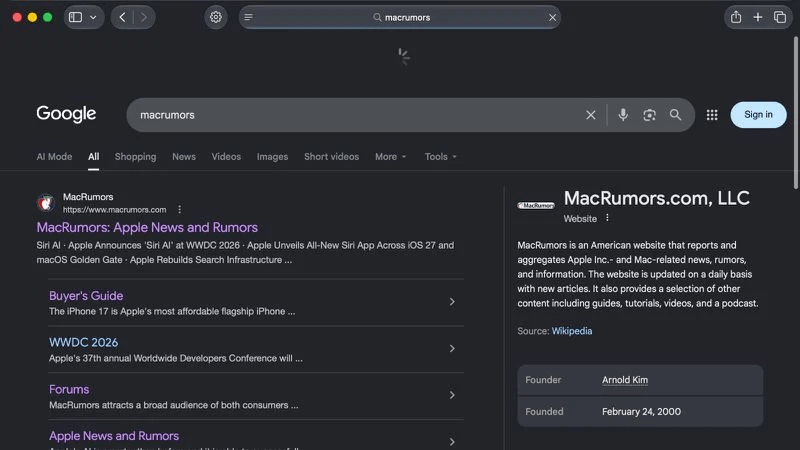Screen dimensions: 800x450
Task: Switch to the News tab
Action: point(184,157)
